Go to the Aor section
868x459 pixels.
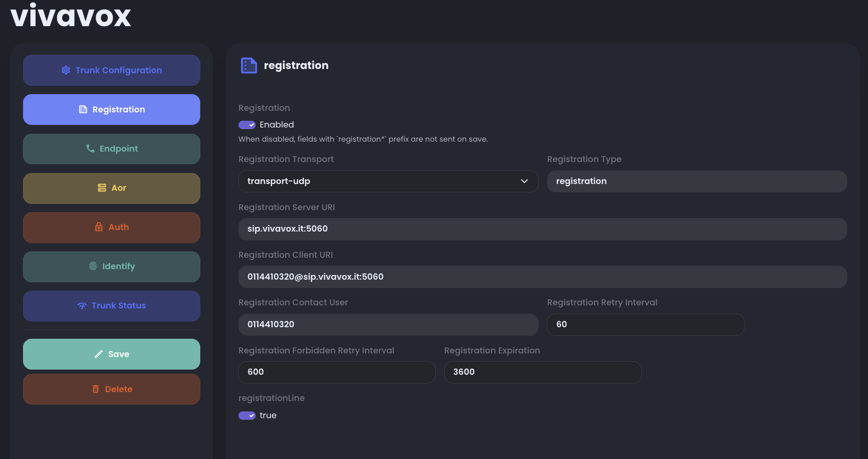tap(111, 188)
